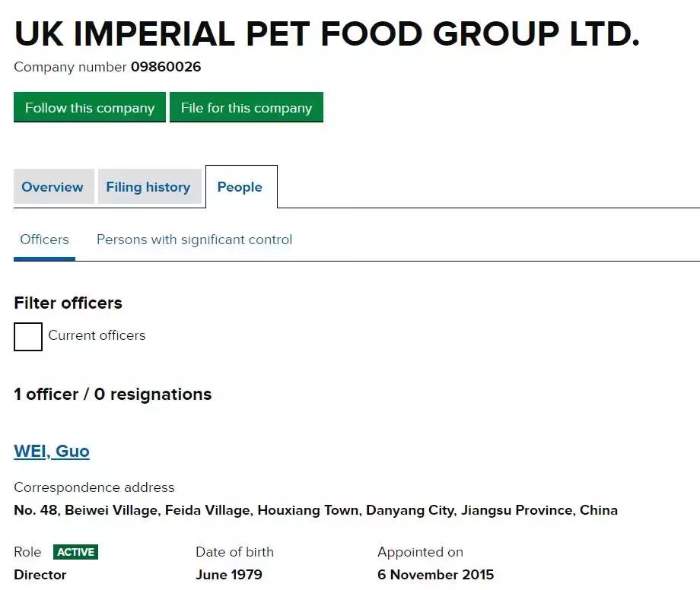Click the UK Imperial Pet Food Group heading

pyautogui.click(x=326, y=34)
